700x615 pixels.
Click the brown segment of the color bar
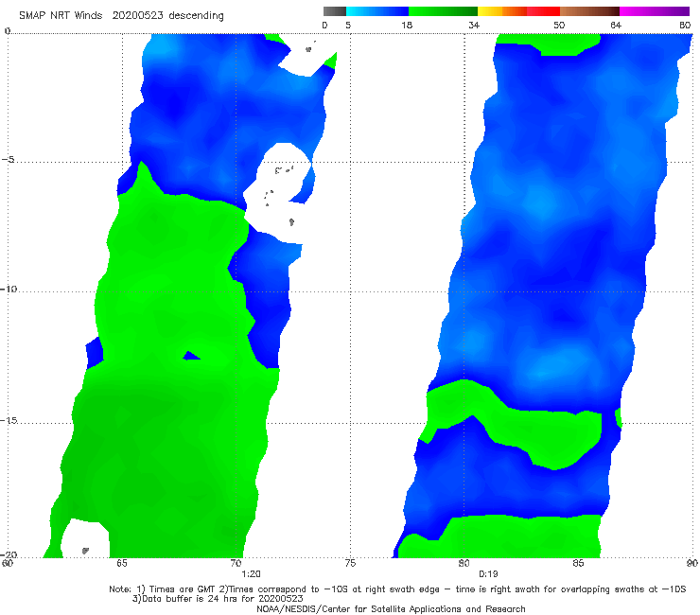pos(589,11)
